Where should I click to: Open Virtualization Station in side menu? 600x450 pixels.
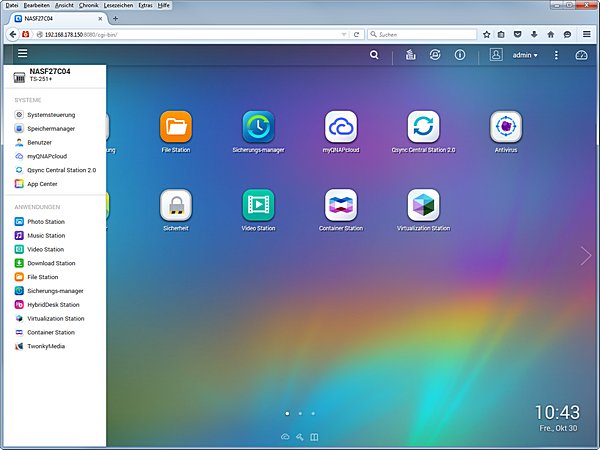pyautogui.click(x=49, y=318)
